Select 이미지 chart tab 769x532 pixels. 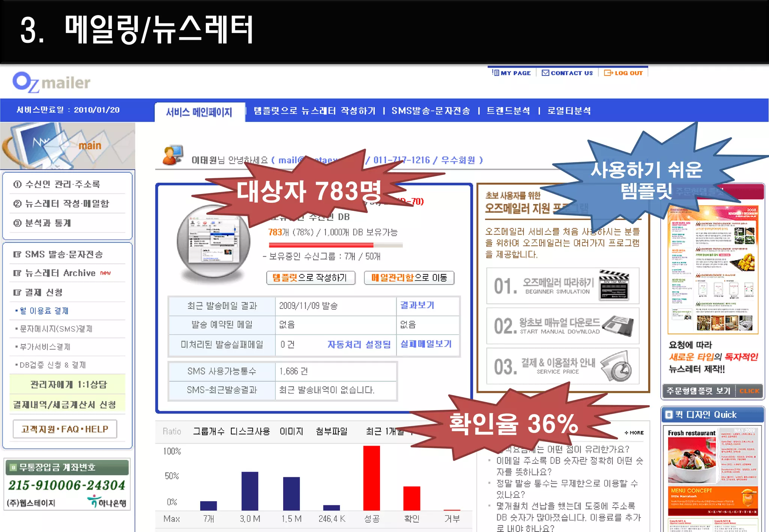291,431
